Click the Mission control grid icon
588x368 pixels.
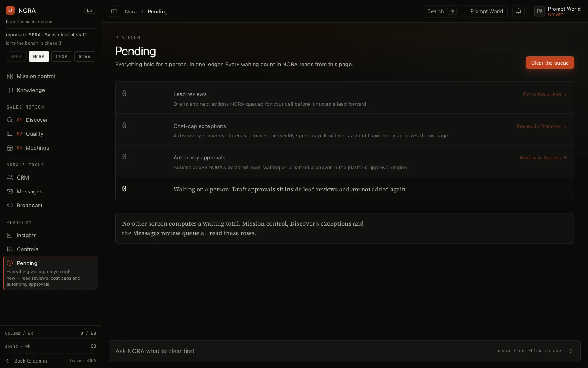coord(10,76)
